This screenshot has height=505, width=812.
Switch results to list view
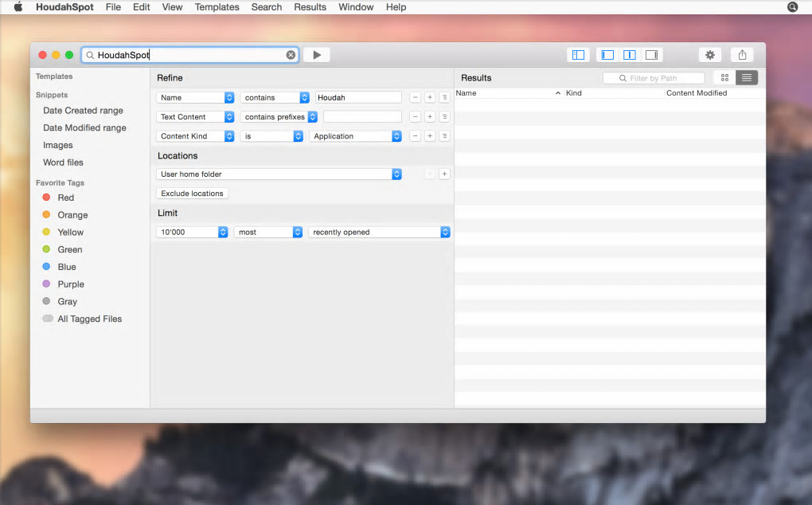pos(747,78)
